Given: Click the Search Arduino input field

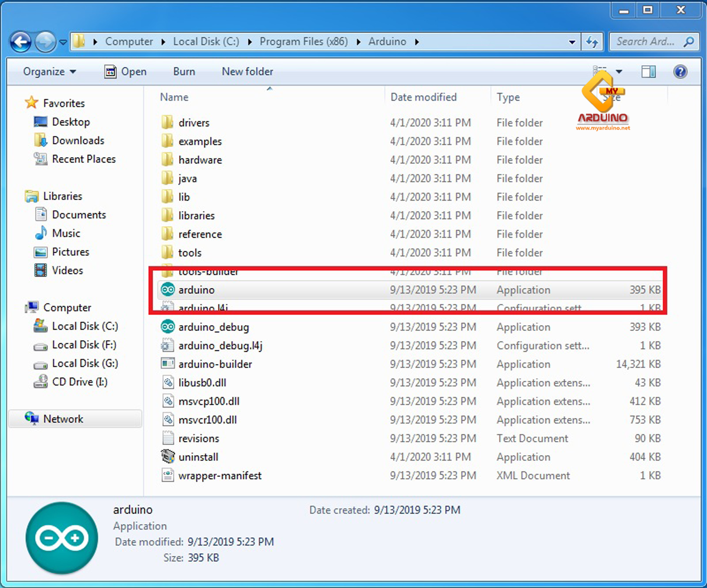Looking at the screenshot, I should click(645, 42).
